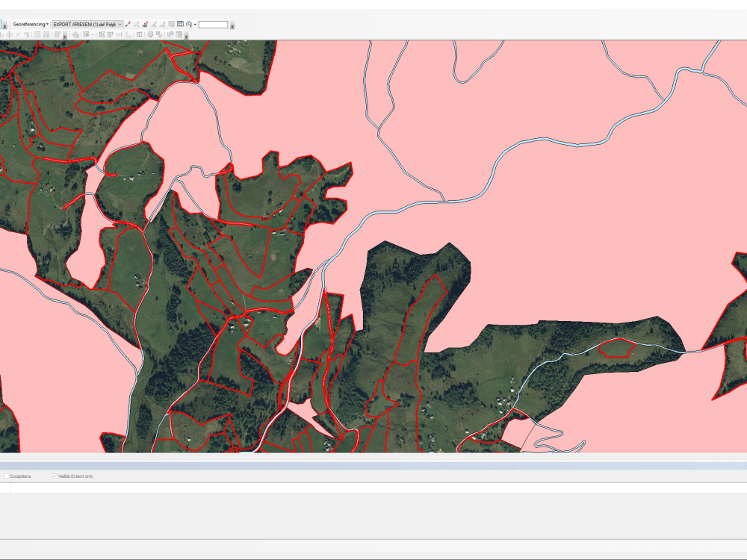Click the Fix Topology Error tool
Image resolution: width=747 pixels, height=560 pixels.
click(170, 34)
